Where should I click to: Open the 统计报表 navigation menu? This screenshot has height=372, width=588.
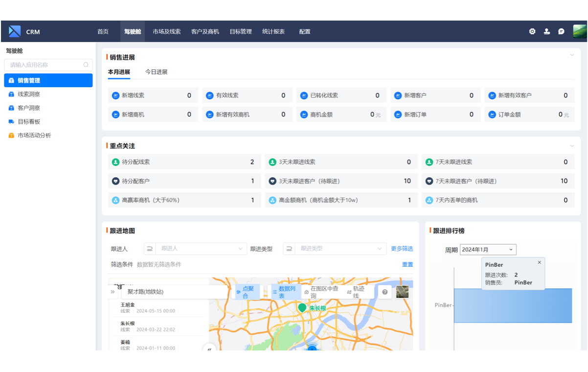[273, 31]
